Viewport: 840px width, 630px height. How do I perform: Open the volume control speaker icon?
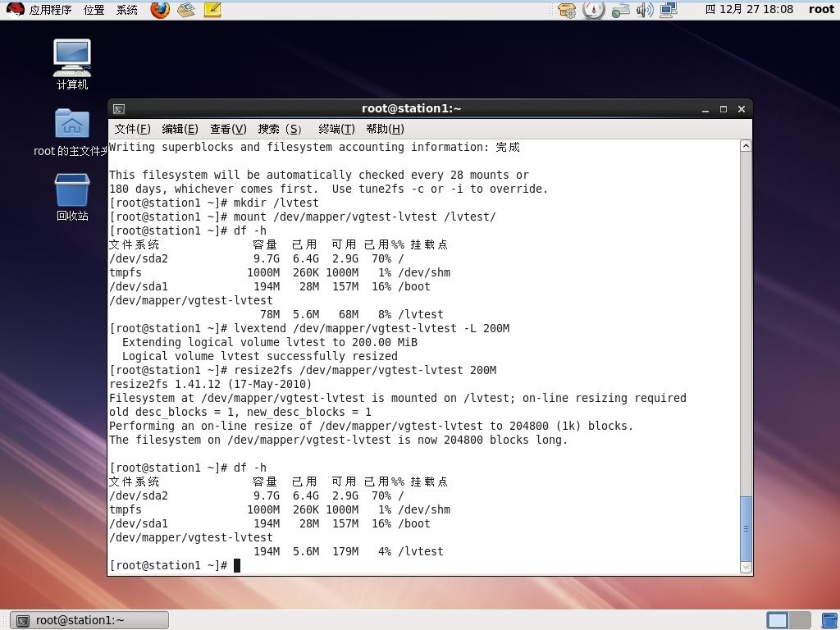[x=645, y=10]
